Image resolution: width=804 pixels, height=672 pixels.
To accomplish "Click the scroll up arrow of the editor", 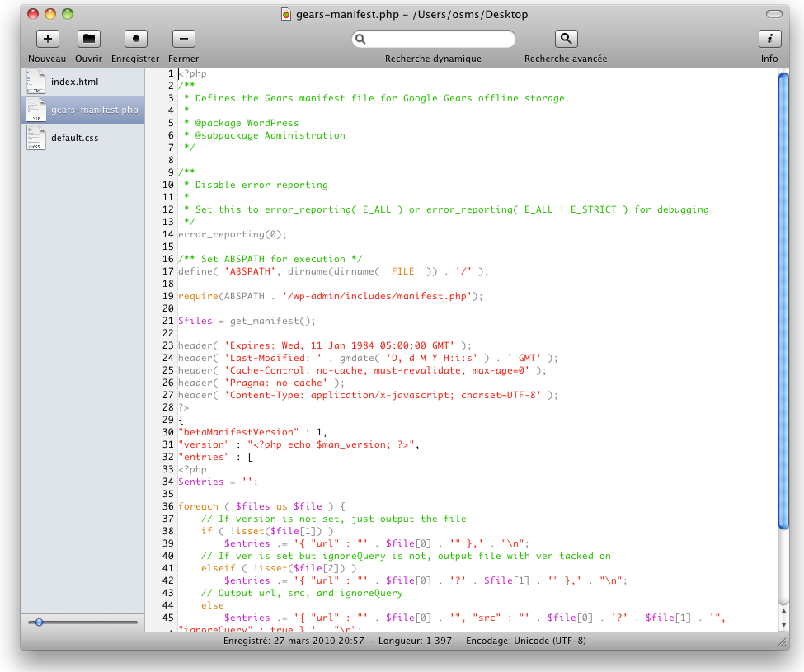I will point(783,613).
